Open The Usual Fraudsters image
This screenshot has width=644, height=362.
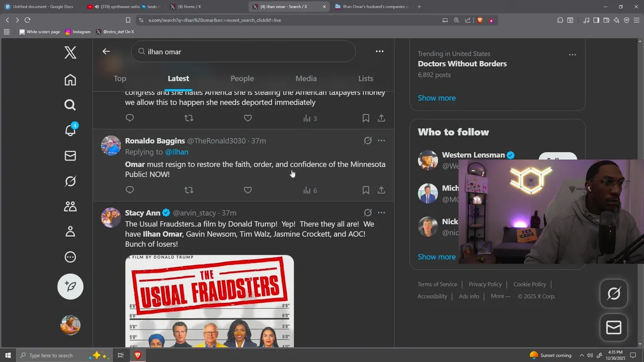[x=209, y=301]
